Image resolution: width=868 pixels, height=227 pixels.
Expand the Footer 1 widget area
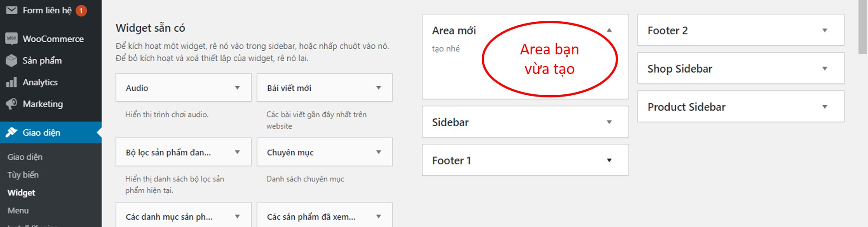(609, 160)
